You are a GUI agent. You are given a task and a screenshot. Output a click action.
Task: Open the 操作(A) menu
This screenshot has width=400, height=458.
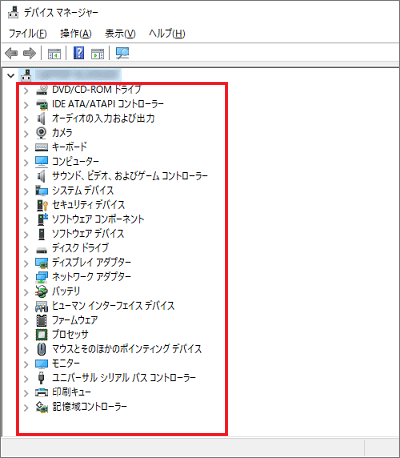tap(76, 33)
